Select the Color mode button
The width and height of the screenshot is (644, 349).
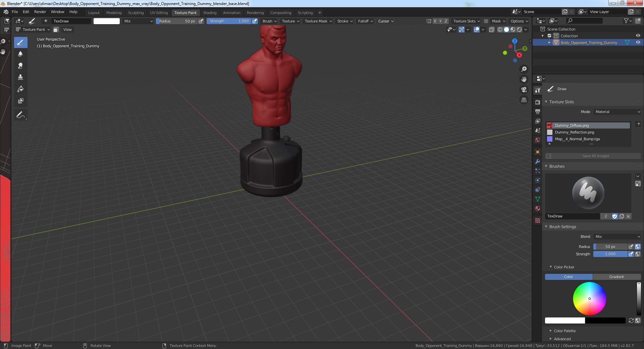[569, 277]
